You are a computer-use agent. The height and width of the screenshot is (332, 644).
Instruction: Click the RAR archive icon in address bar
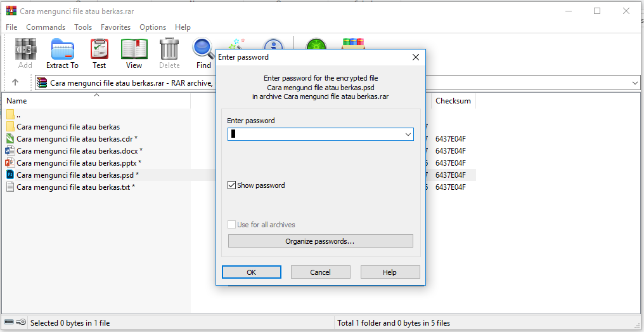(x=41, y=83)
